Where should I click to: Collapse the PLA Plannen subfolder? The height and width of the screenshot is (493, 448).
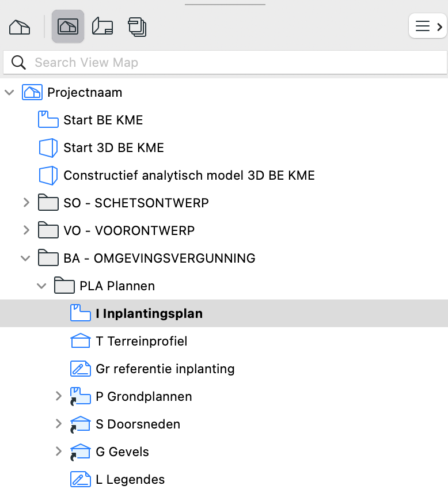pyautogui.click(x=41, y=286)
